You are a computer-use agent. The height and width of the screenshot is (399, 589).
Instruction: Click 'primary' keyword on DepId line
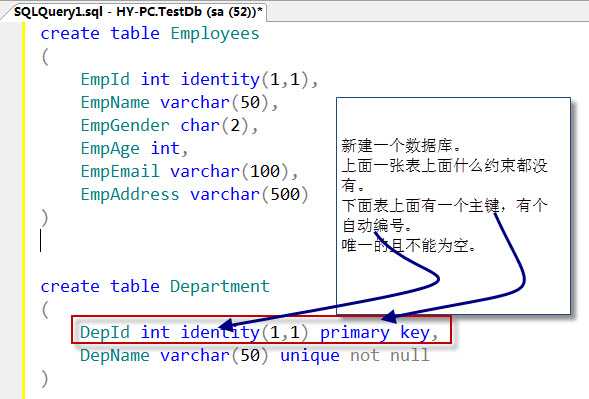coord(355,333)
